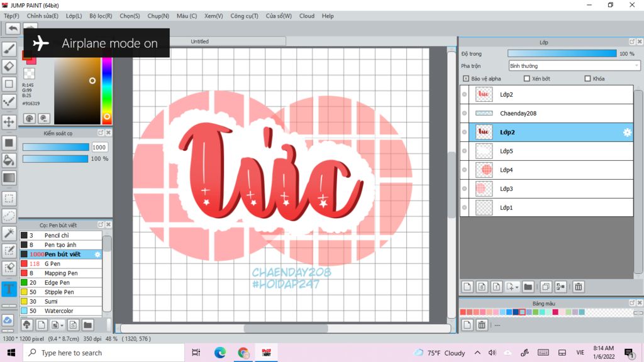Click Type here to search box
Screen dimensions: 644x362
coord(104,353)
